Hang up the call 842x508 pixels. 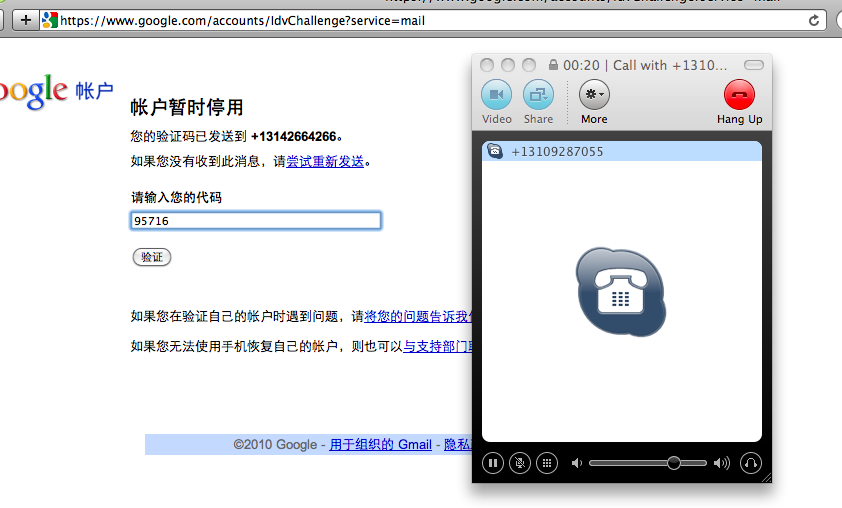coord(739,95)
